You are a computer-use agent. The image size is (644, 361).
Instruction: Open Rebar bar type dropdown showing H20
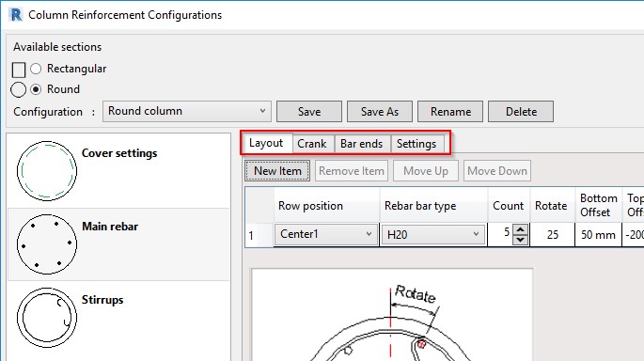[433, 234]
